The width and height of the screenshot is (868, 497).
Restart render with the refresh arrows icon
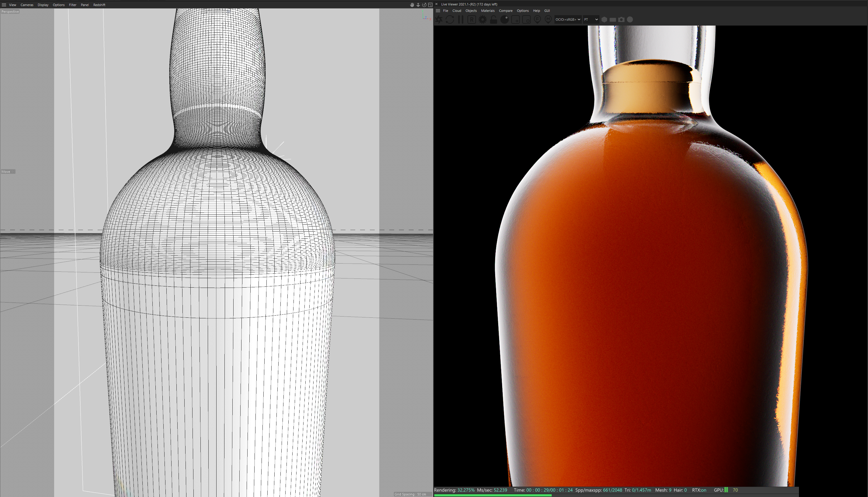[x=450, y=19]
